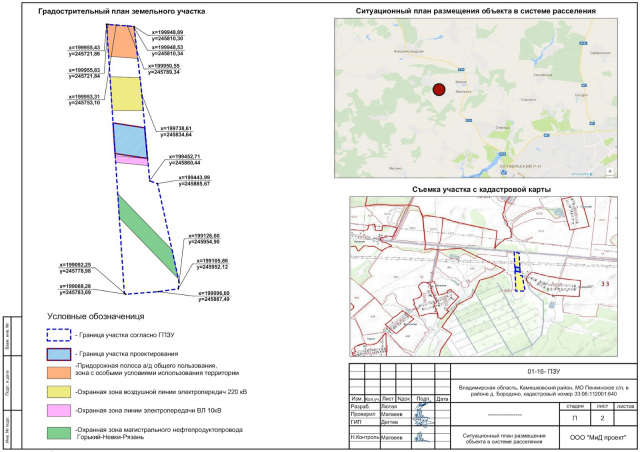Click the sheet title in title block
Image resolution: width=640 pixels, height=452 pixels.
coord(504,439)
